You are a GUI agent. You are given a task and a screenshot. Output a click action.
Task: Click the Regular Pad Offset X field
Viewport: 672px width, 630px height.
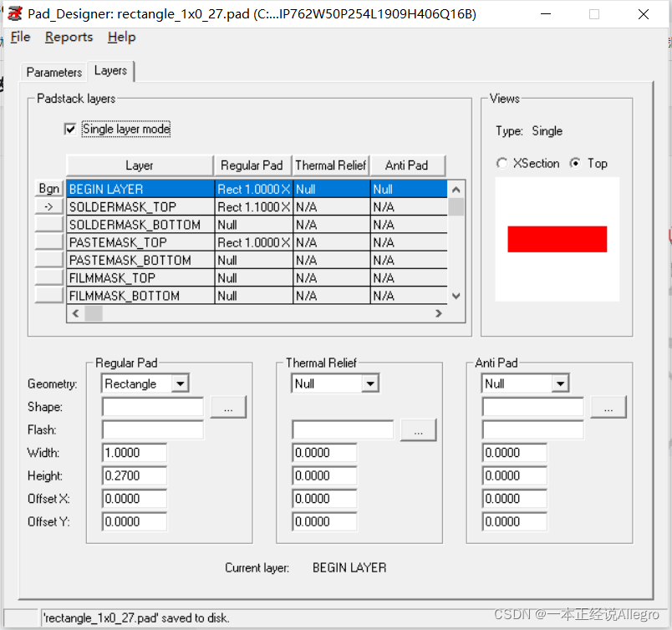tap(134, 499)
